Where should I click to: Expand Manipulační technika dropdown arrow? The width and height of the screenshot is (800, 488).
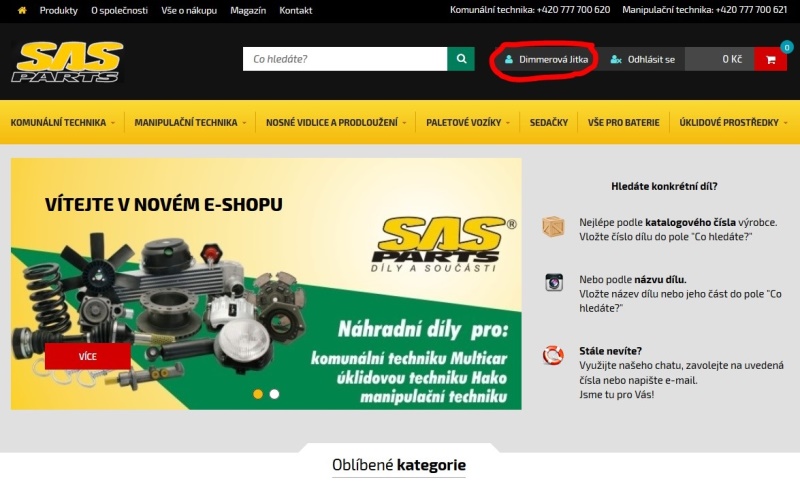pos(244,123)
